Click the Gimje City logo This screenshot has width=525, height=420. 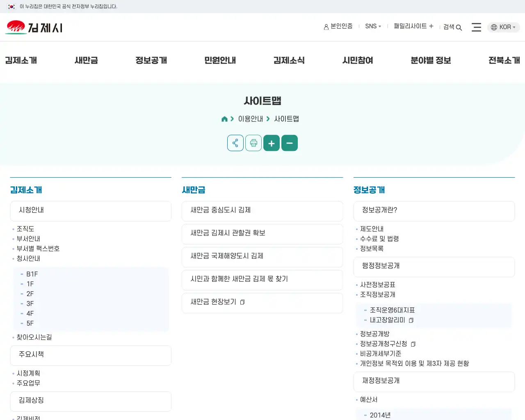click(x=34, y=27)
